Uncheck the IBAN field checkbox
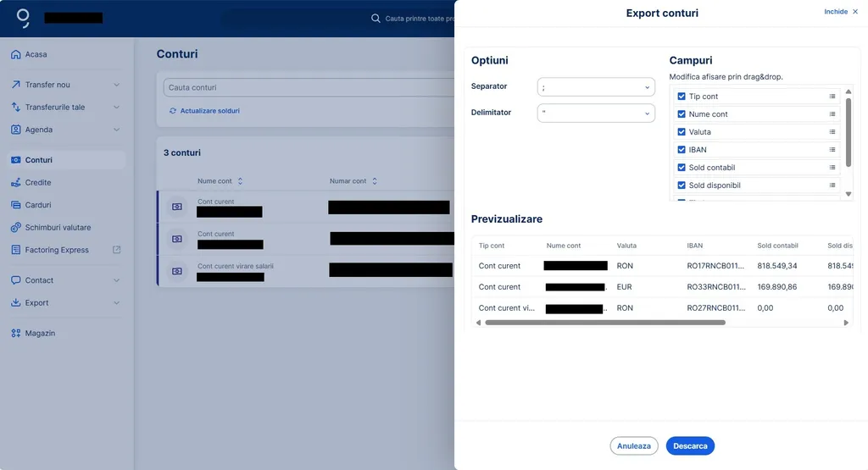Screen dimensions: 868x470 pyautogui.click(x=682, y=149)
